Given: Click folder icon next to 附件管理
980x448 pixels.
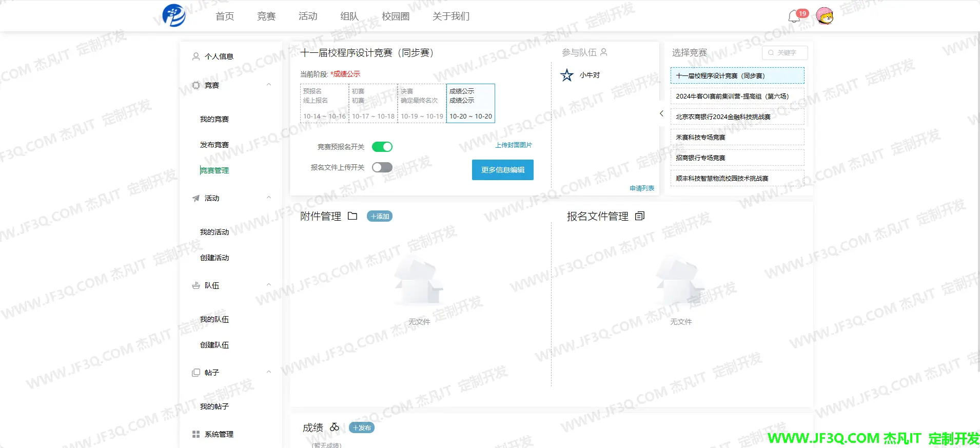Looking at the screenshot, I should point(352,216).
